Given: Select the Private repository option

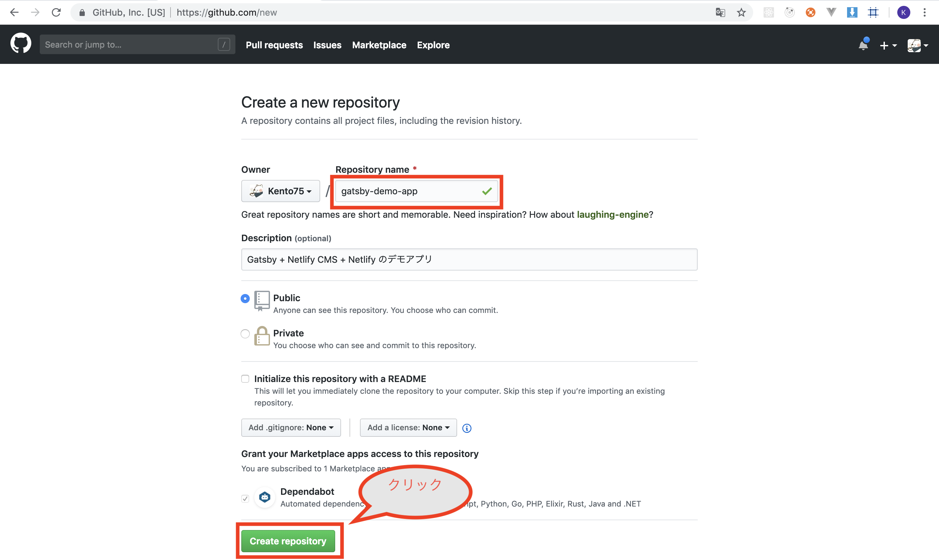Looking at the screenshot, I should coord(245,333).
